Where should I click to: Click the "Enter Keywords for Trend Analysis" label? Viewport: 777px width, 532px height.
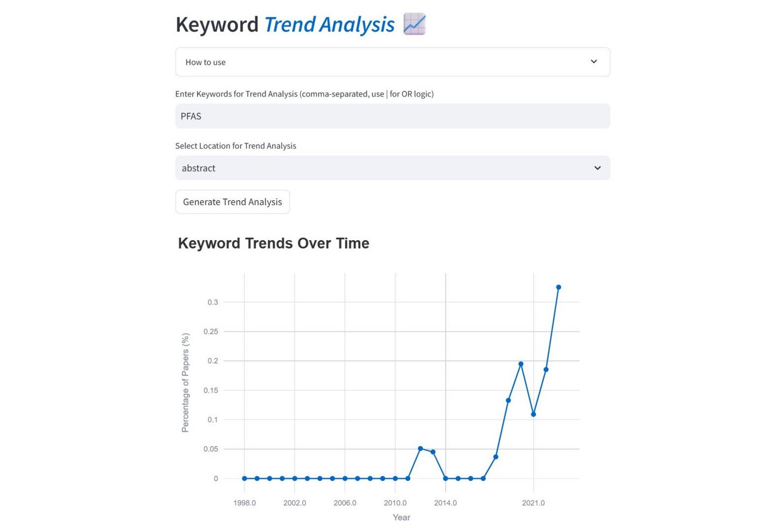coord(304,93)
